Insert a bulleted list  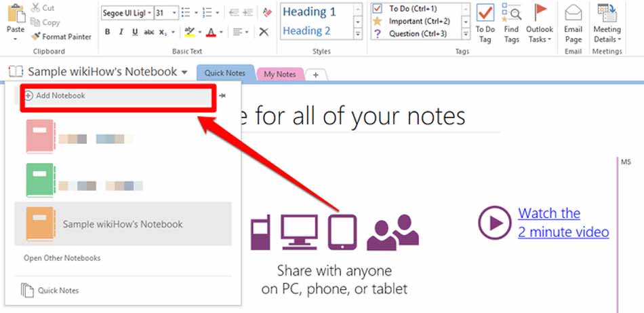coord(186,13)
